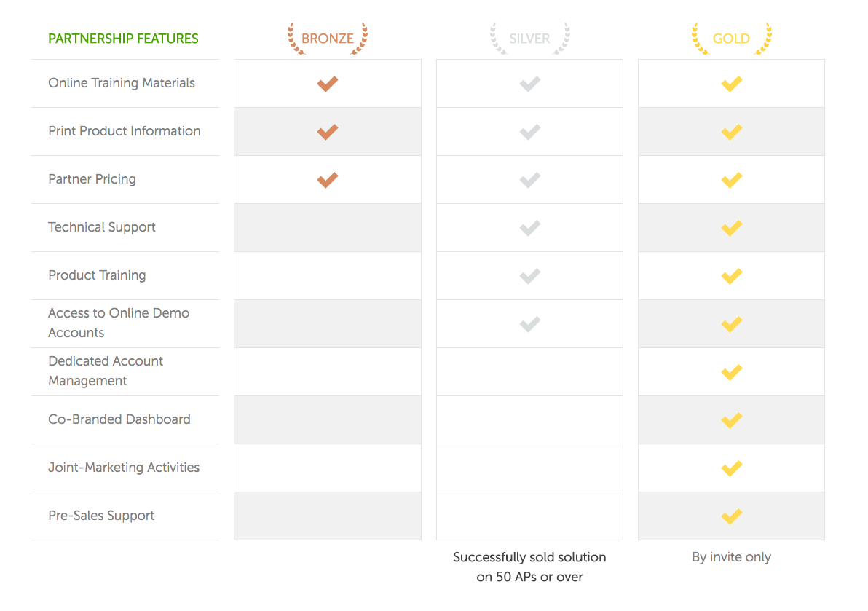Click Gold checkmark for Joint-Marketing Activities
This screenshot has height=611, width=868.
pyautogui.click(x=732, y=468)
